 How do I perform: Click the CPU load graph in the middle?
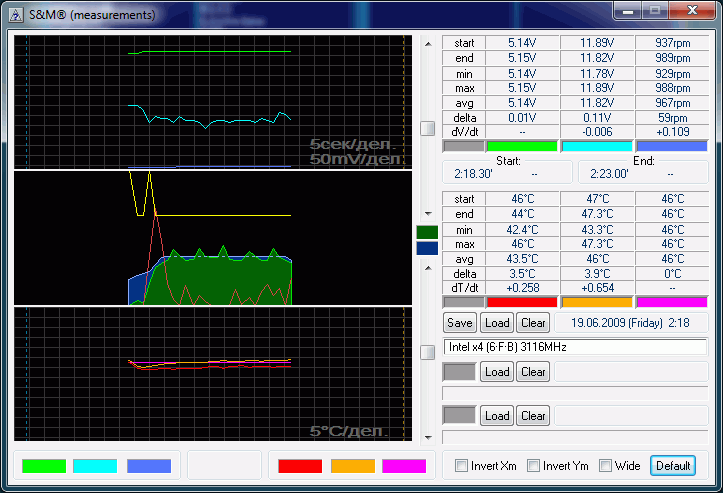213,238
